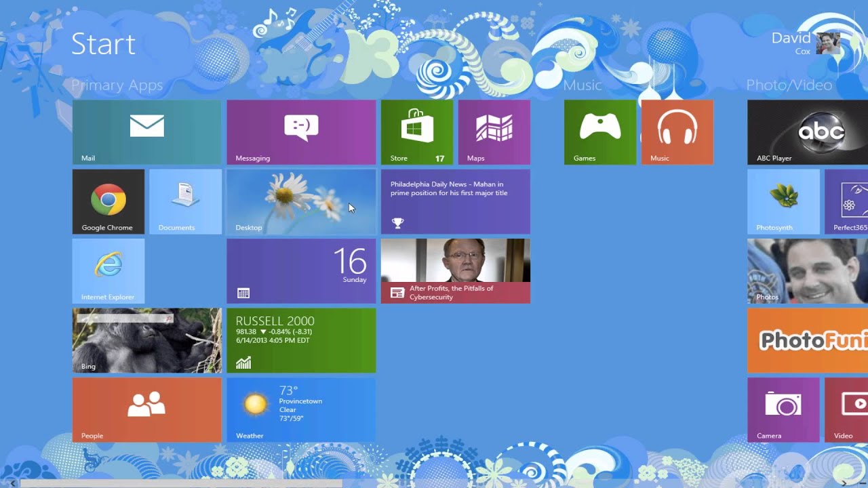Open the Video tile

tap(846, 410)
